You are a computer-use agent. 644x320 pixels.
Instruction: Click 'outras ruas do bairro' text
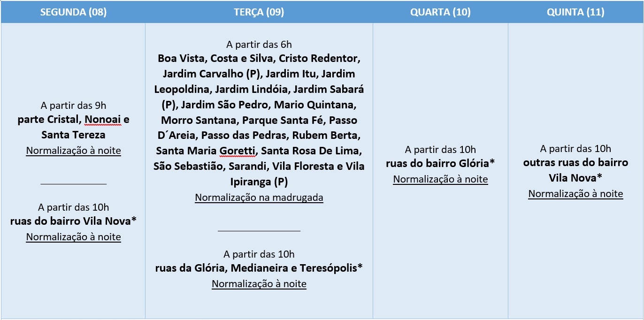click(575, 163)
